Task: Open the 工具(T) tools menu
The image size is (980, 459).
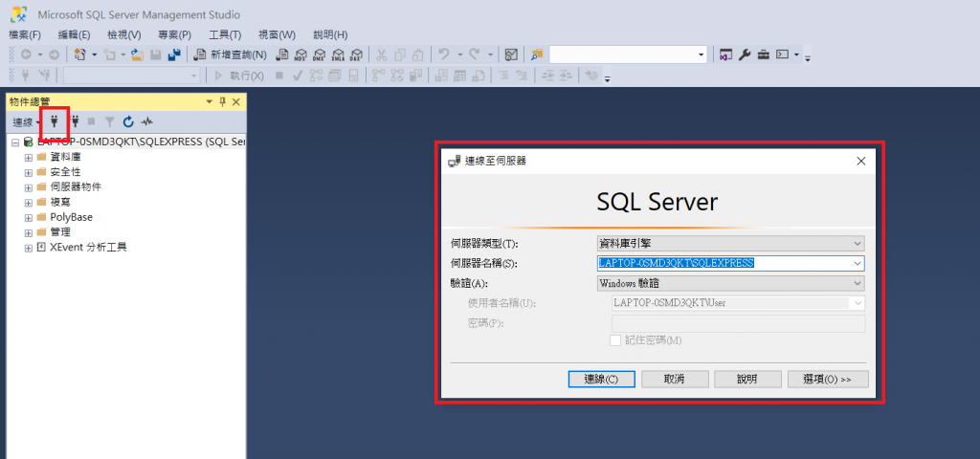Action: click(x=225, y=35)
